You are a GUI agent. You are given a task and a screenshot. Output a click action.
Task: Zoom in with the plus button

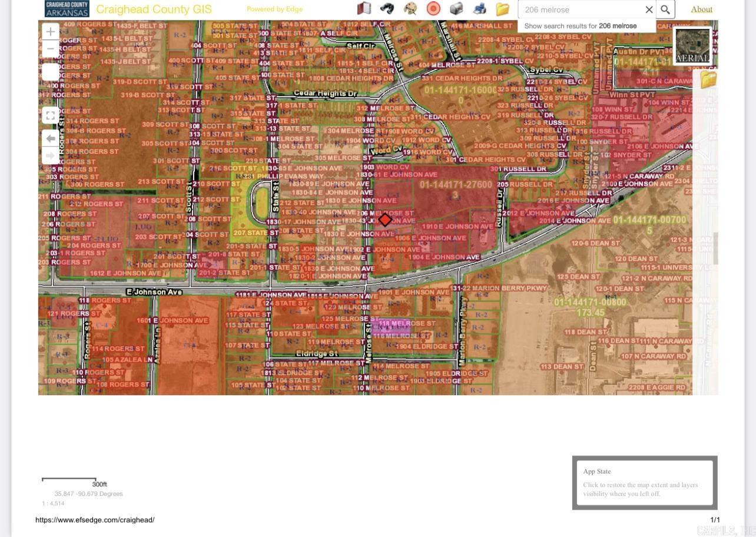click(50, 31)
